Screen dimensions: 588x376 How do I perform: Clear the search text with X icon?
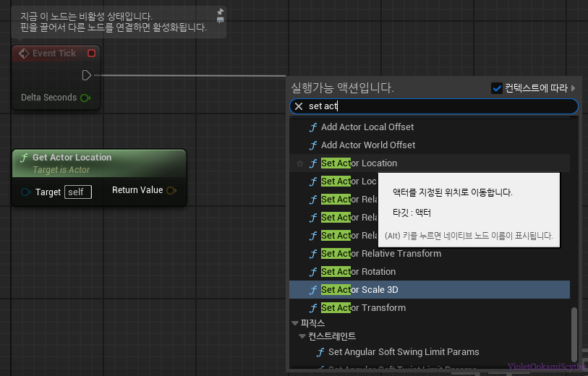[299, 106]
